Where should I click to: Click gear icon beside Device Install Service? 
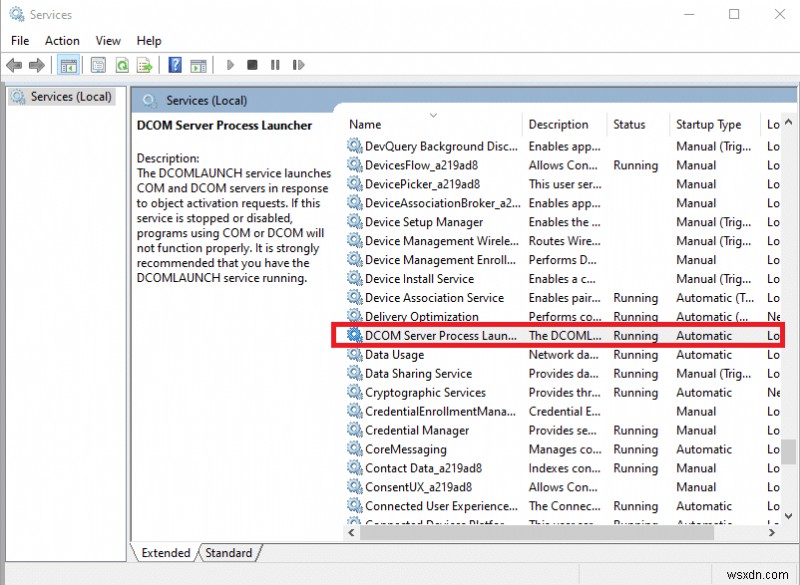pos(355,278)
